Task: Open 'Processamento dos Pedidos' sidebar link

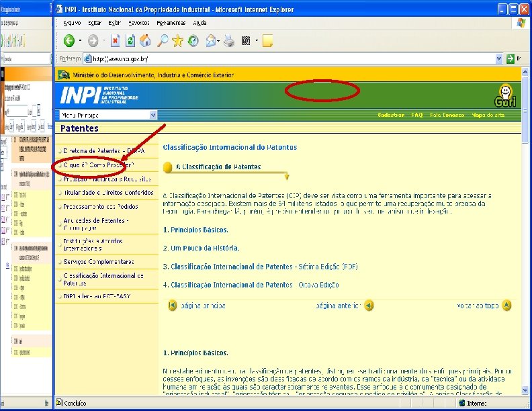Action: (101, 207)
